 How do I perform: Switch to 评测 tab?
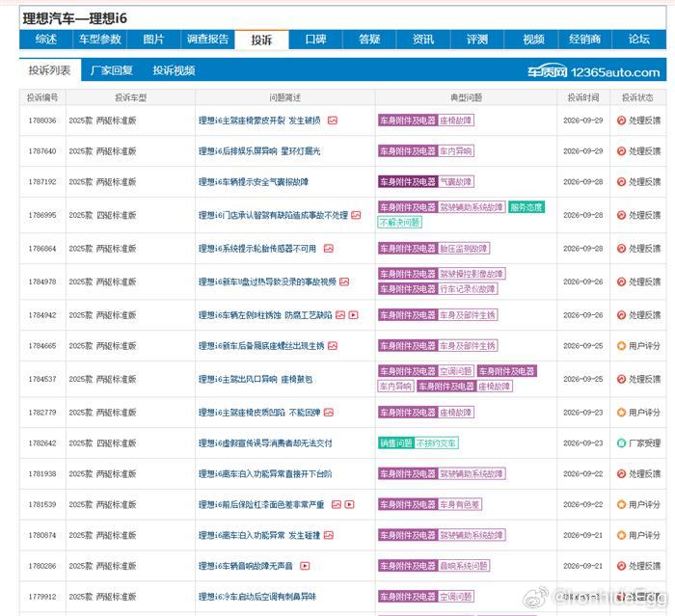(477, 40)
